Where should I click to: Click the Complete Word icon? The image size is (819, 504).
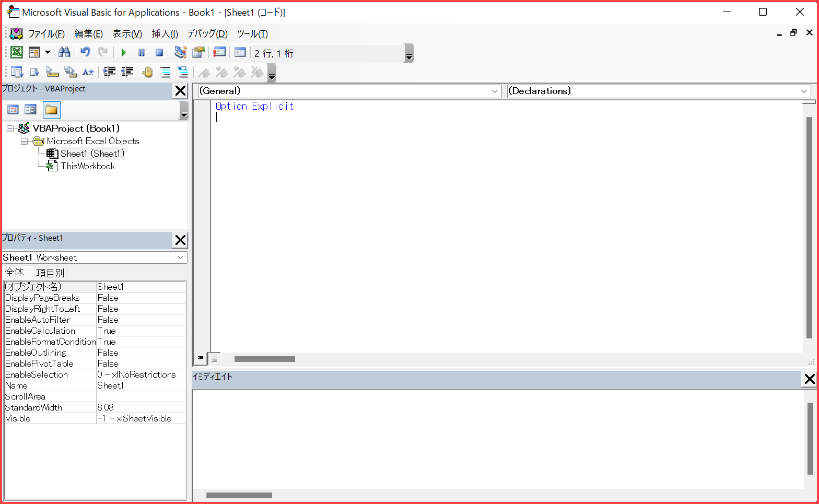coord(88,72)
